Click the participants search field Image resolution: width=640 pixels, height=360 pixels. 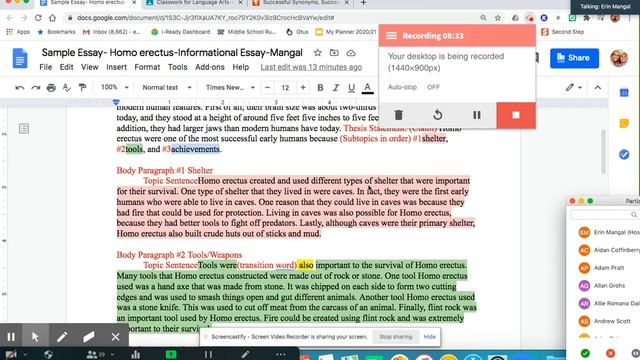604,215
